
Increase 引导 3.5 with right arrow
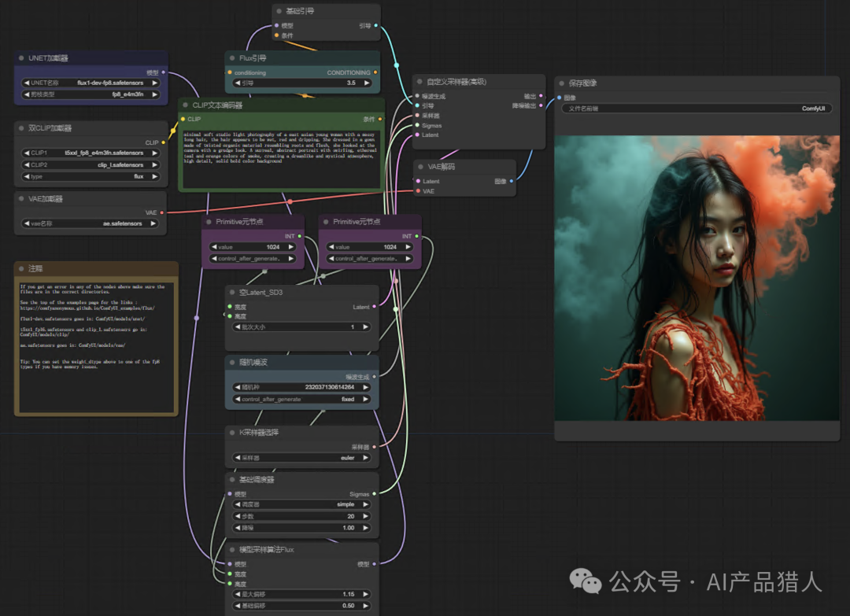(367, 83)
